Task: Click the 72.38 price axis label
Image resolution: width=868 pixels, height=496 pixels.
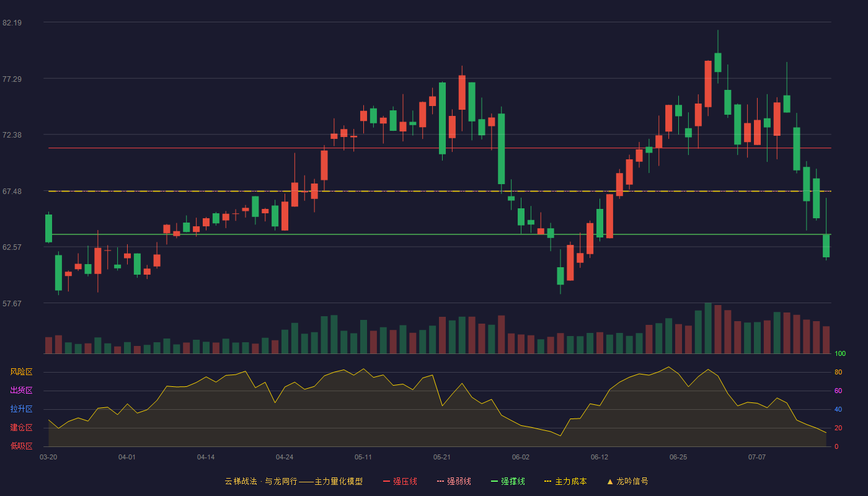Action: tap(12, 135)
